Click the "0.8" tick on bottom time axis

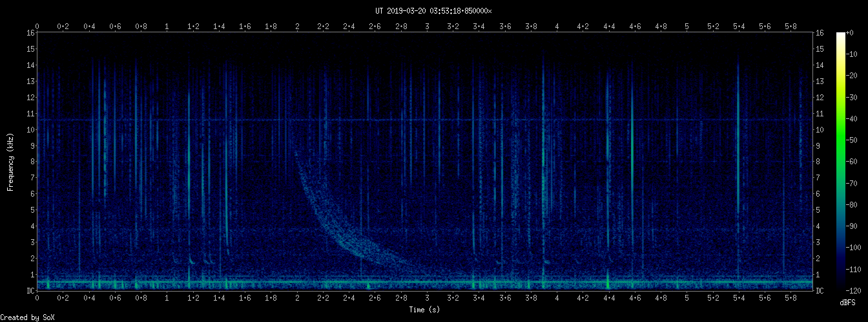(x=141, y=299)
